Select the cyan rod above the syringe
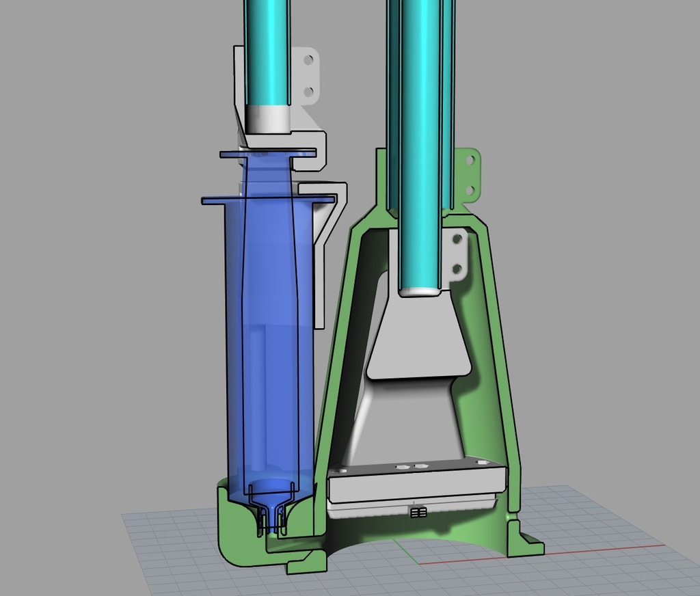This screenshot has height=596, width=700. (x=267, y=53)
